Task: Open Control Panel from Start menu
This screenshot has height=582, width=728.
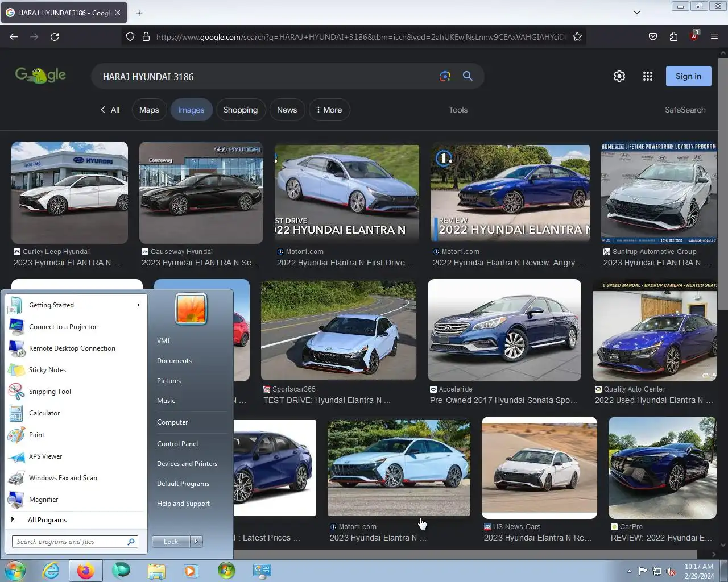Action: tap(191, 444)
